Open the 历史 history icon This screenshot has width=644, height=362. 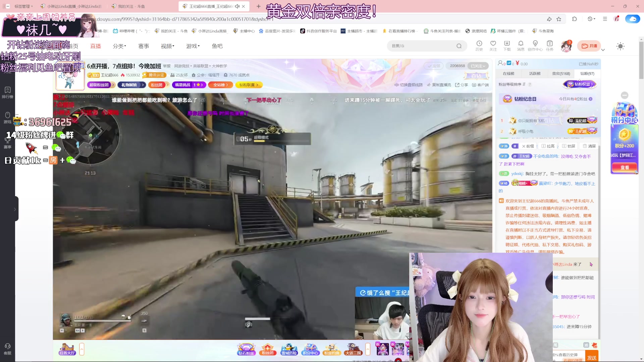pos(479,46)
